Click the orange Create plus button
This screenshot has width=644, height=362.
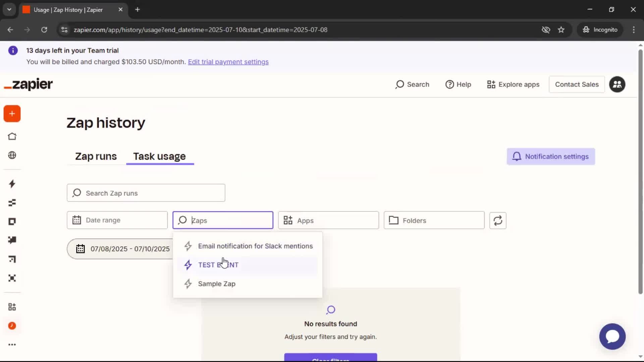(12, 114)
